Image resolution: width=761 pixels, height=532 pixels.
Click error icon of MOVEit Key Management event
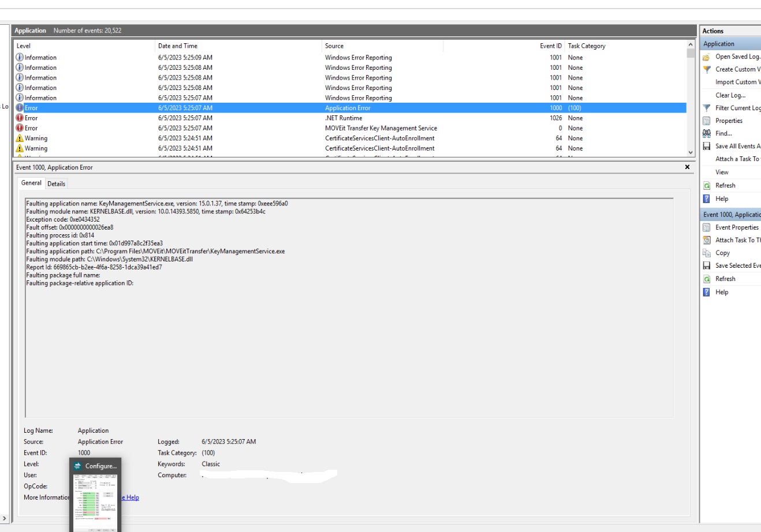pos(20,128)
